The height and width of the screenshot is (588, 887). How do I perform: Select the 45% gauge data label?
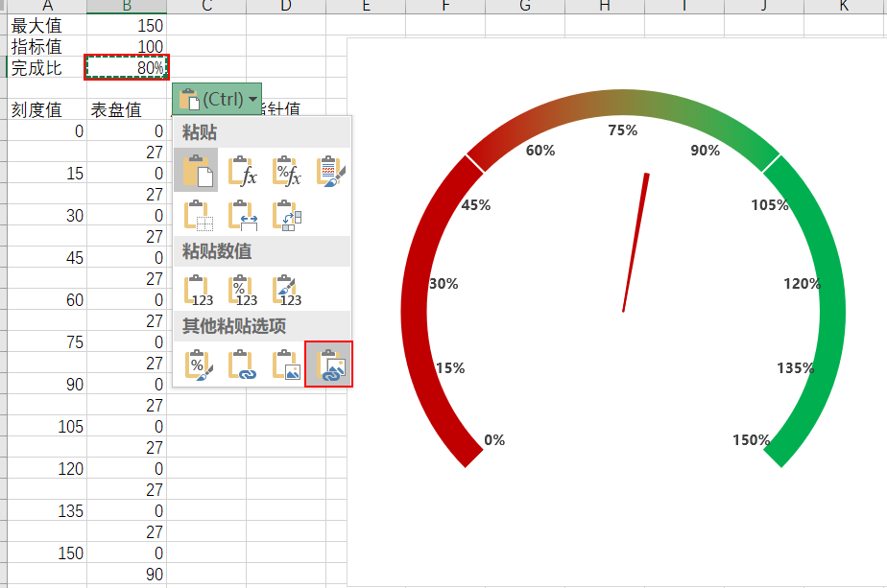tap(476, 204)
